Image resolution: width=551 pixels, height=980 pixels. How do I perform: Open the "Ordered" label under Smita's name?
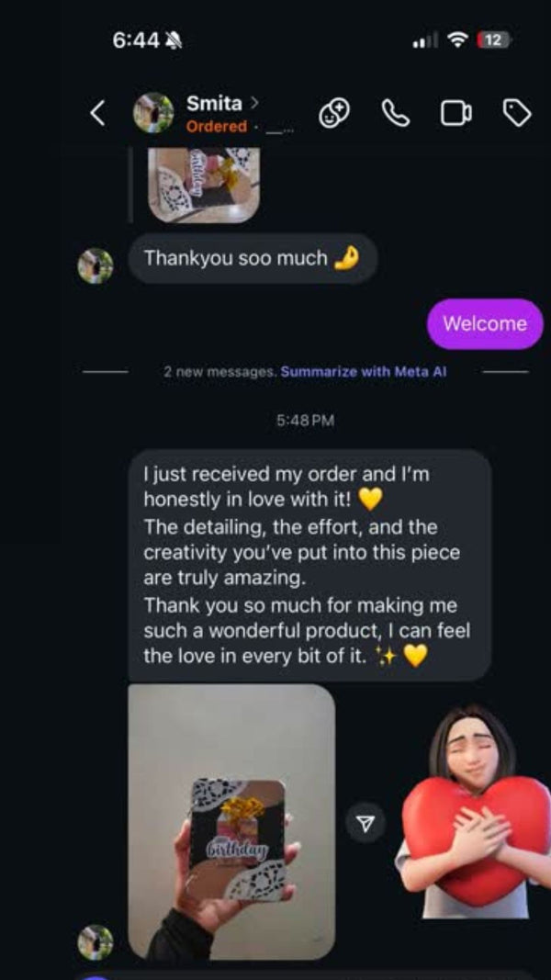point(217,127)
